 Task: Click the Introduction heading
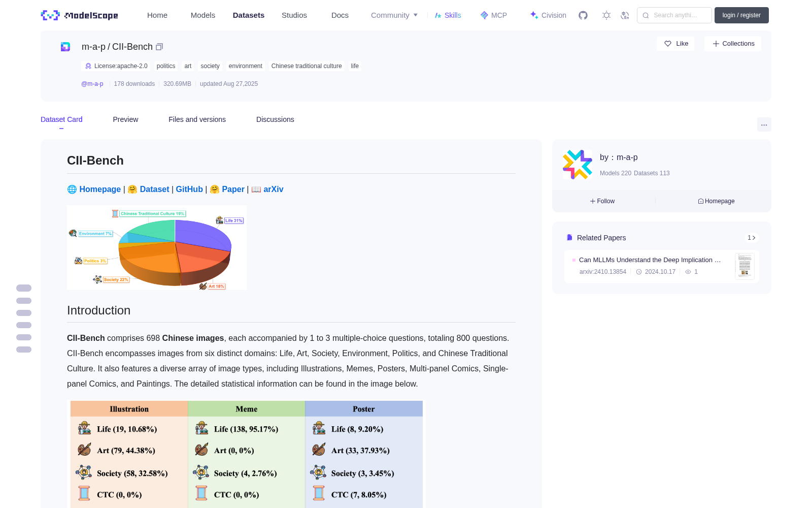[98, 310]
